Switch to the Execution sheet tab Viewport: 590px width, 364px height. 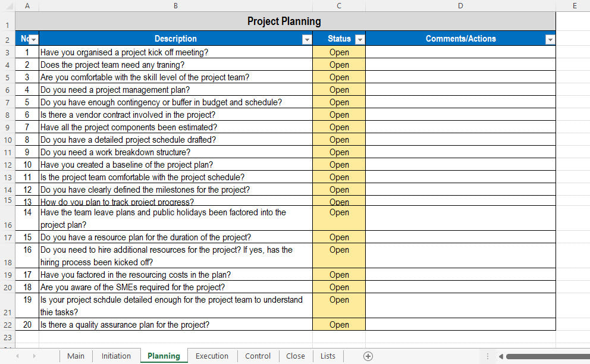click(212, 356)
